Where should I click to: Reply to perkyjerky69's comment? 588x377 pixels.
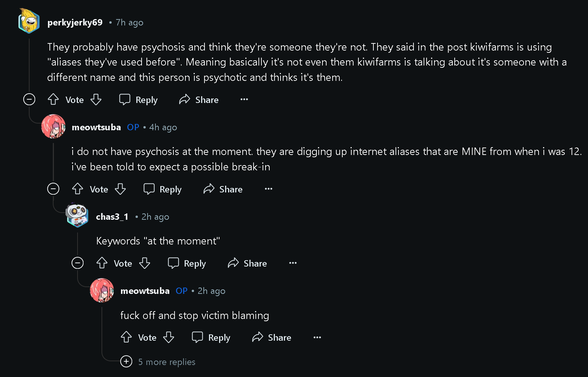139,100
